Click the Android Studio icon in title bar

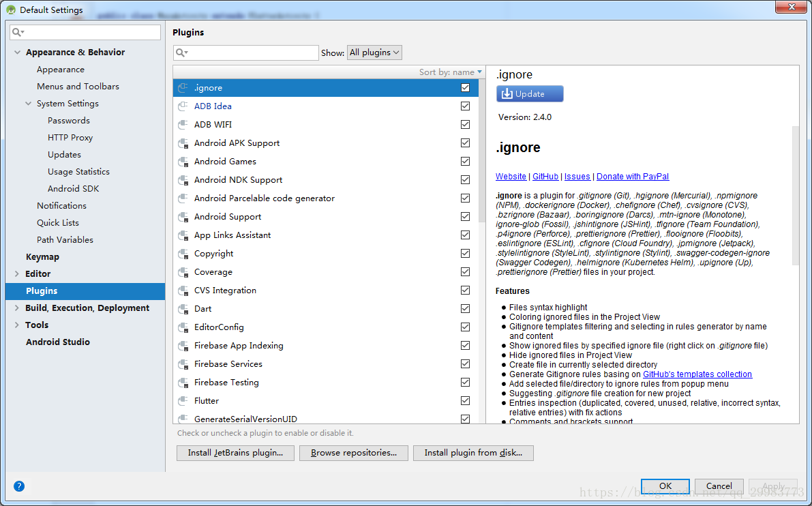click(11, 10)
